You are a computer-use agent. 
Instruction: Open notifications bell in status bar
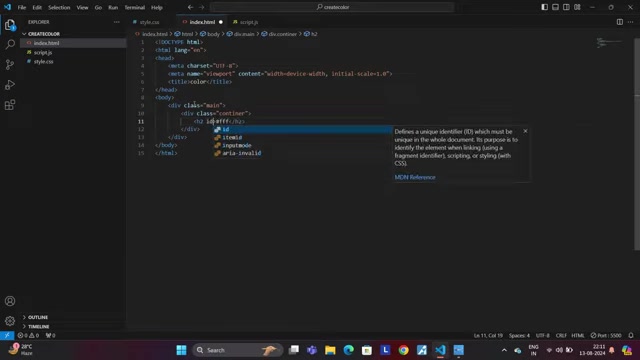tap(631, 335)
